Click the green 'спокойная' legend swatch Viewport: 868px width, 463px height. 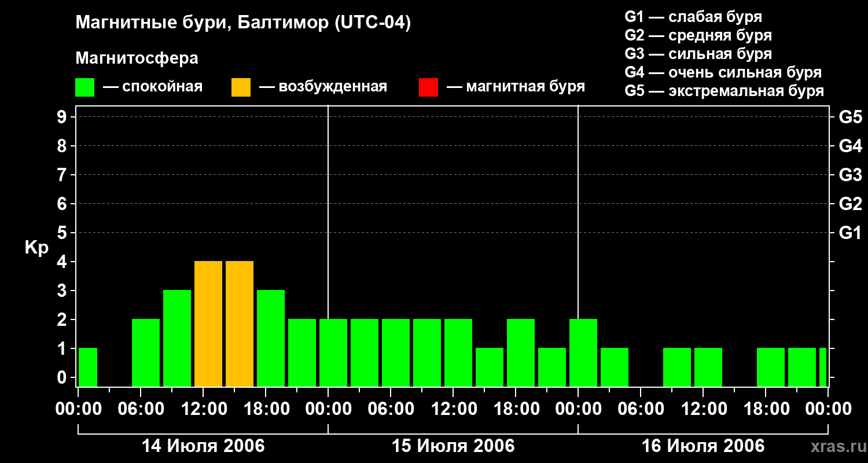[x=85, y=87]
